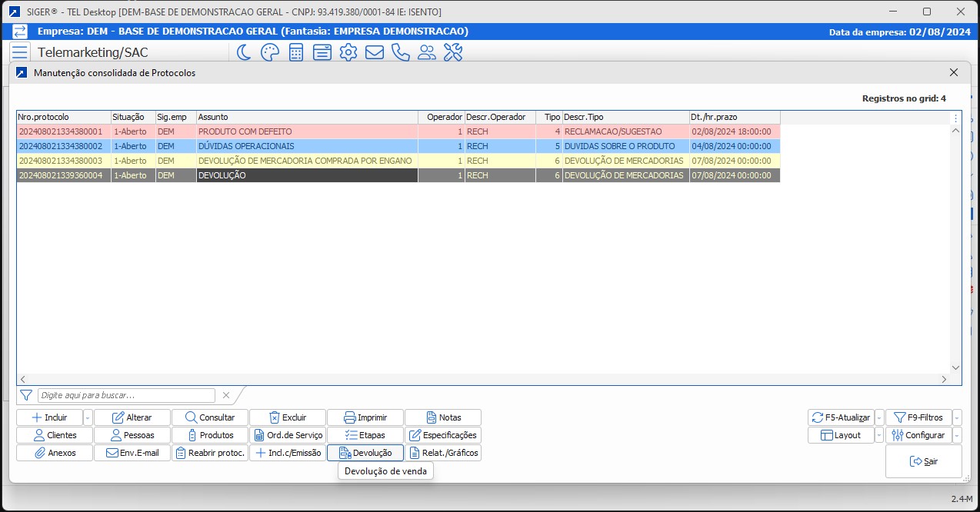Open the F9-Filtros dropdown arrow
Image resolution: width=980 pixels, height=512 pixels.
[x=957, y=418]
